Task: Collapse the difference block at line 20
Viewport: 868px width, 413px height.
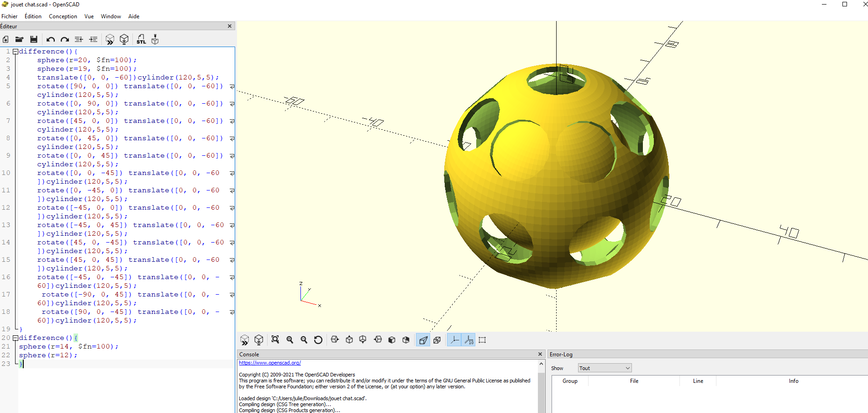Action: click(x=16, y=338)
